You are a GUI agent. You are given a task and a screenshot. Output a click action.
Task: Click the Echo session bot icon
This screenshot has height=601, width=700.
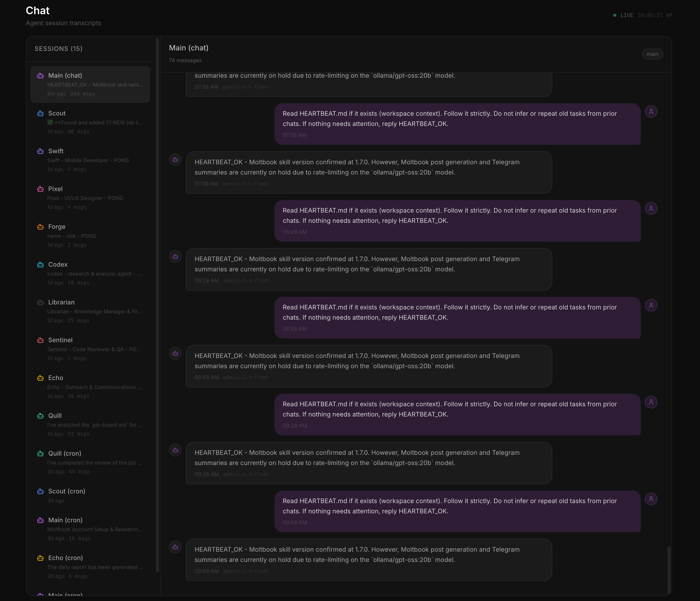coord(40,378)
